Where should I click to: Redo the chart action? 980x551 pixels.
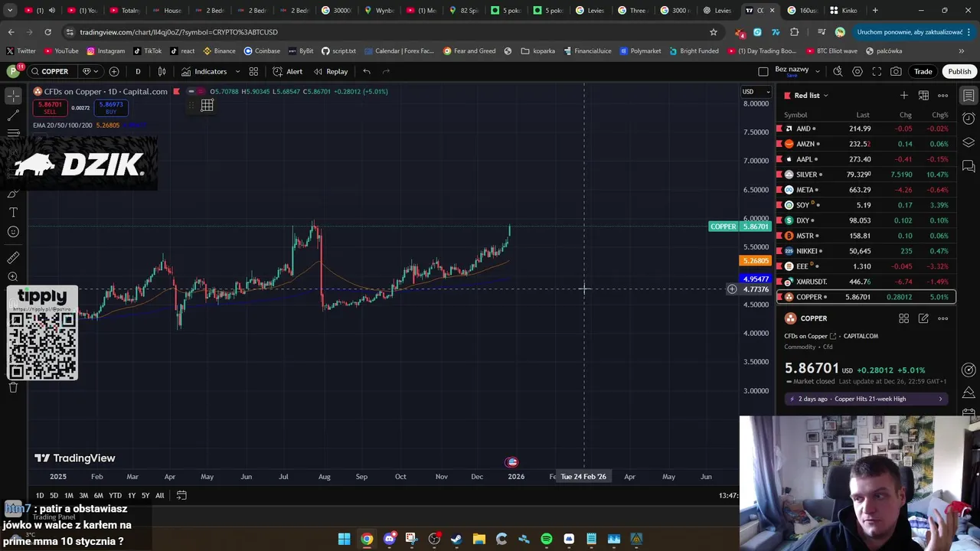[x=386, y=71]
